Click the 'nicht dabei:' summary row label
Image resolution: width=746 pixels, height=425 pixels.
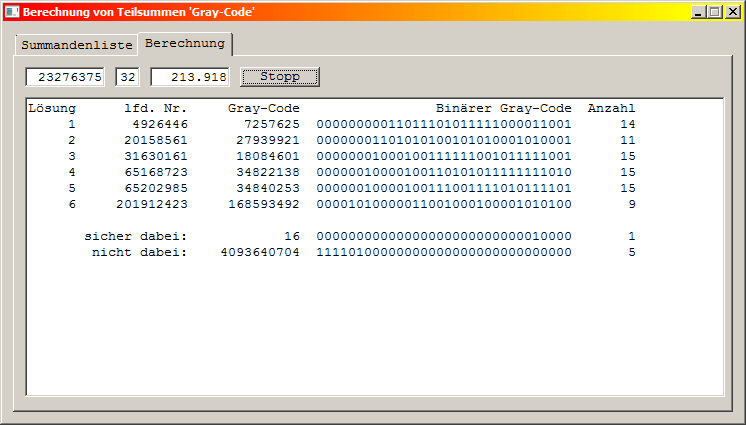pyautogui.click(x=139, y=252)
